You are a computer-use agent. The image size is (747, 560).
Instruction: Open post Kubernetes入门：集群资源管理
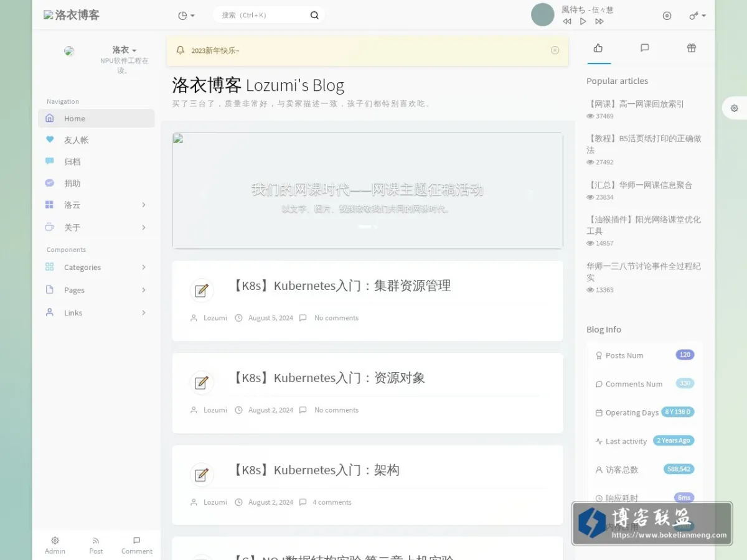click(x=341, y=286)
